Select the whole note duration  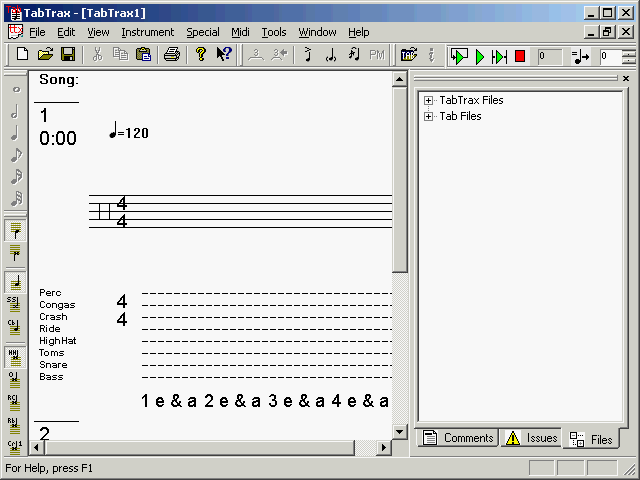pos(16,89)
